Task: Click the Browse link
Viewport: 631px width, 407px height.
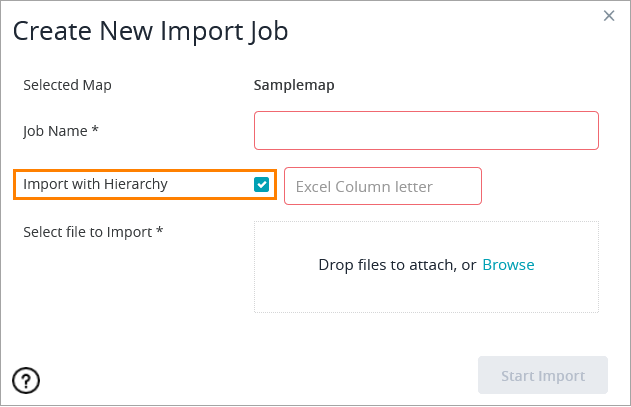Action: [508, 265]
